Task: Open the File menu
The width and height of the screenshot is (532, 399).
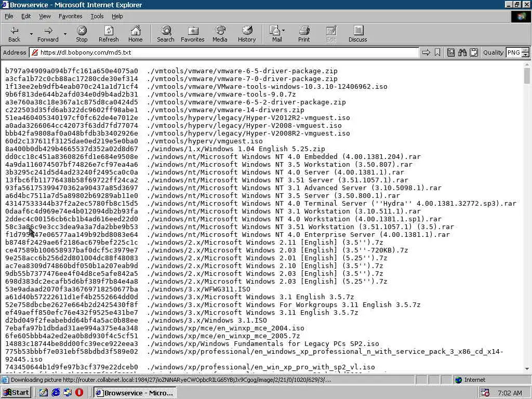Action: (x=9, y=16)
